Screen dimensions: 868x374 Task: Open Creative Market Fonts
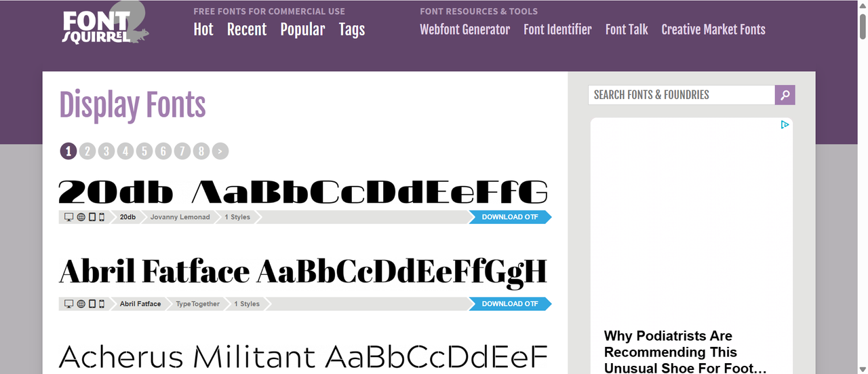click(x=713, y=29)
